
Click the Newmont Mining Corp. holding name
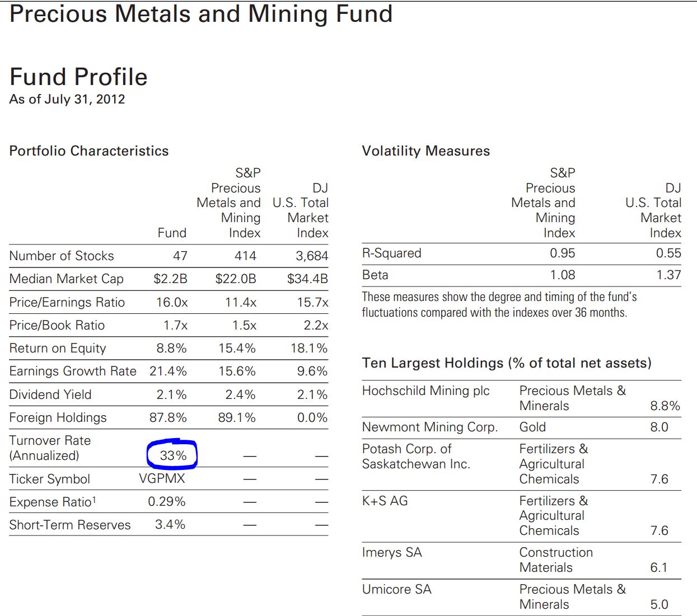pos(429,427)
